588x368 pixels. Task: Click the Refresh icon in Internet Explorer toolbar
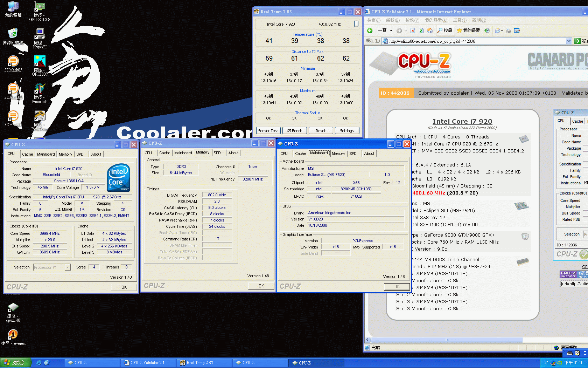click(x=421, y=30)
